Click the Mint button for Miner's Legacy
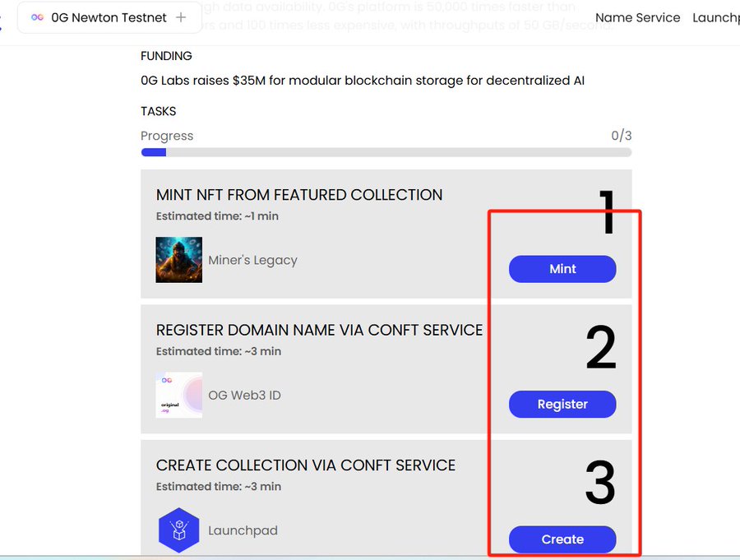The width and height of the screenshot is (740, 560). (562, 269)
